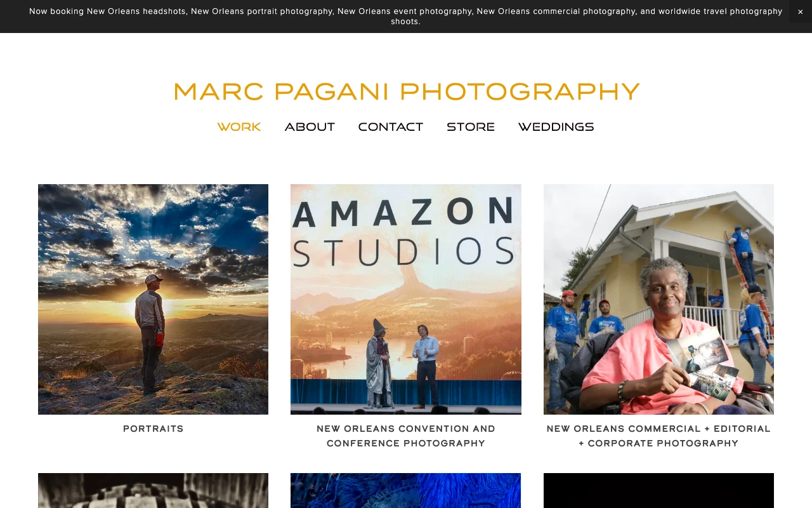Viewport: 812px width, 508px height.
Task: Open the black thumbnail at bottom right
Action: (658, 490)
